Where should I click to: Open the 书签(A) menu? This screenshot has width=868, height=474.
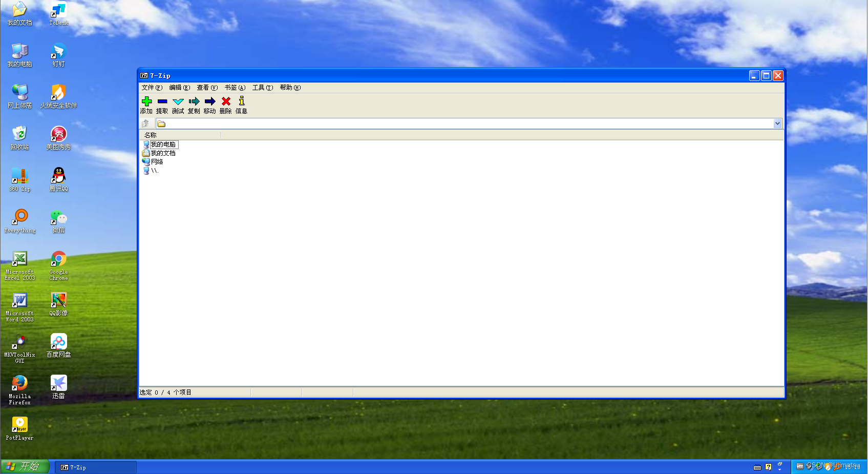235,88
